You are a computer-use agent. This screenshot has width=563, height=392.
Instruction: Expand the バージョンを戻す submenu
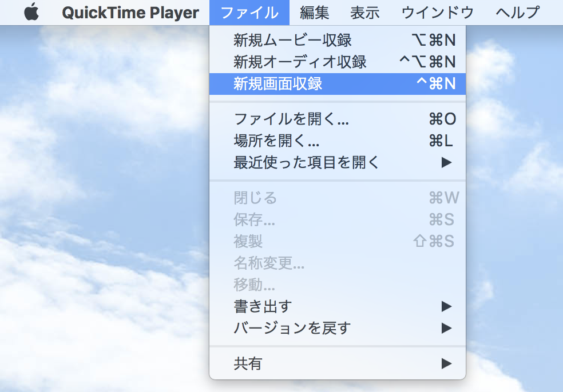tap(338, 328)
